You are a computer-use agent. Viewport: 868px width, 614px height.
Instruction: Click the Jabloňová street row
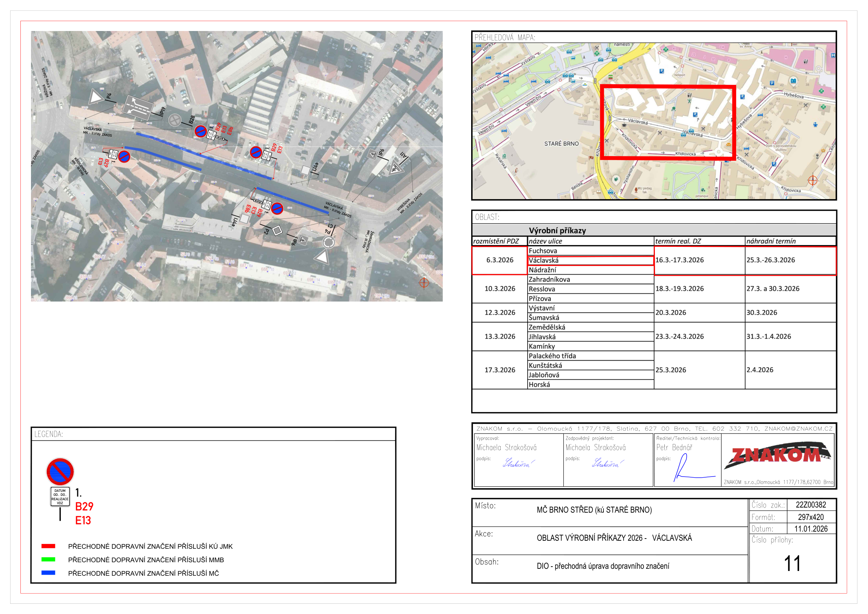click(591, 375)
